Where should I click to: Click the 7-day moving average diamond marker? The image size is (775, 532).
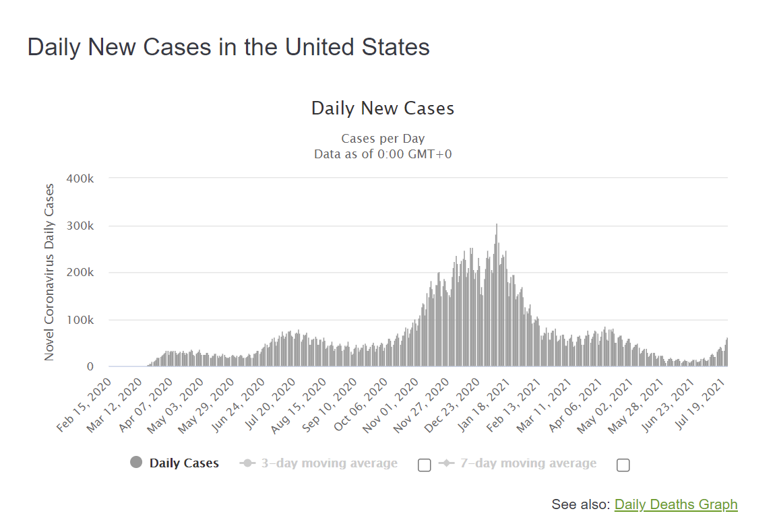tap(446, 463)
